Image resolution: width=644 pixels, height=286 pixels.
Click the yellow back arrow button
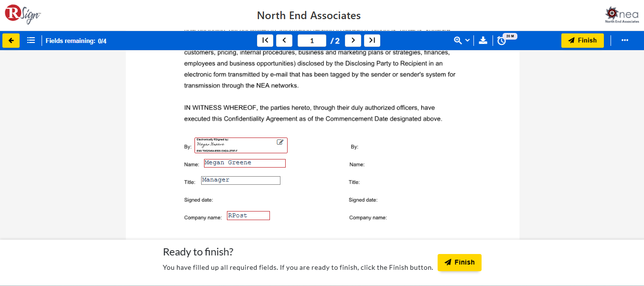11,41
